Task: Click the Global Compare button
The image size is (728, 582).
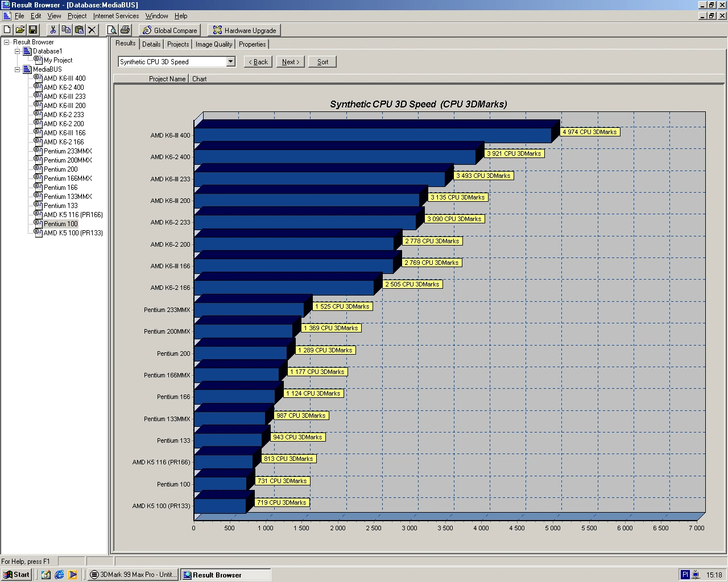Action: coord(170,30)
